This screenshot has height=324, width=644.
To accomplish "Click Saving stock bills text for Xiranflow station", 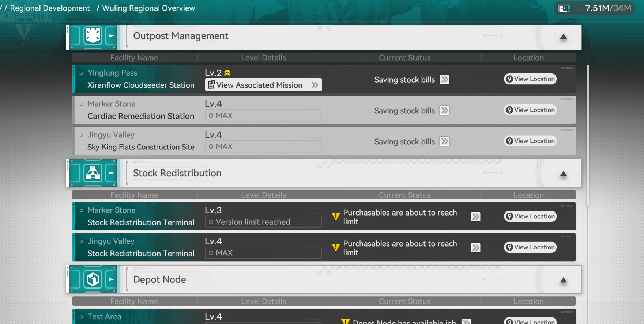I will (x=404, y=80).
